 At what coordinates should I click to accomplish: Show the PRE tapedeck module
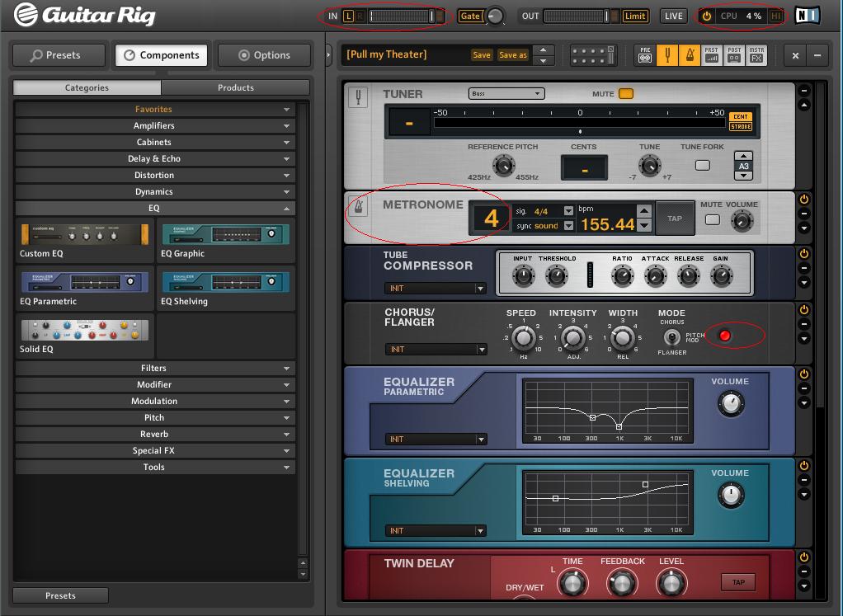(x=644, y=55)
